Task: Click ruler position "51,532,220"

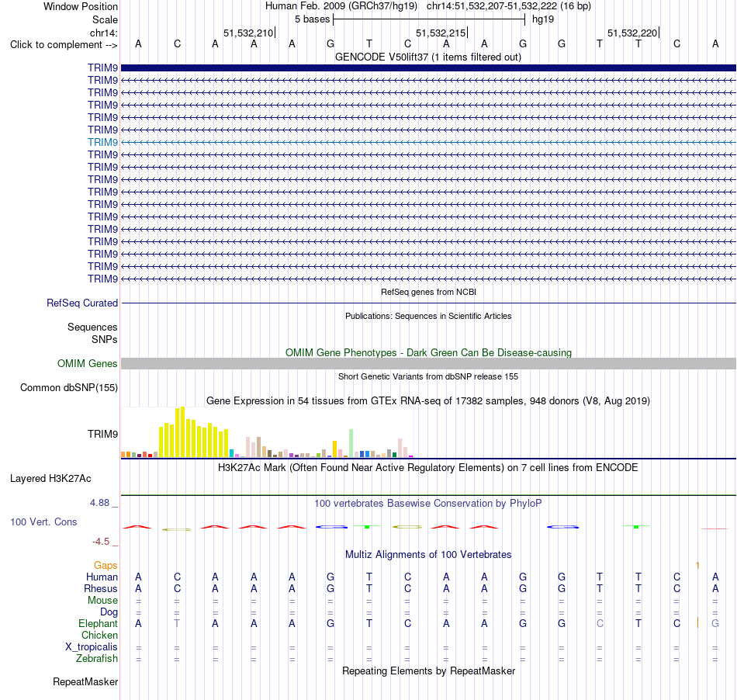Action: pyautogui.click(x=632, y=33)
